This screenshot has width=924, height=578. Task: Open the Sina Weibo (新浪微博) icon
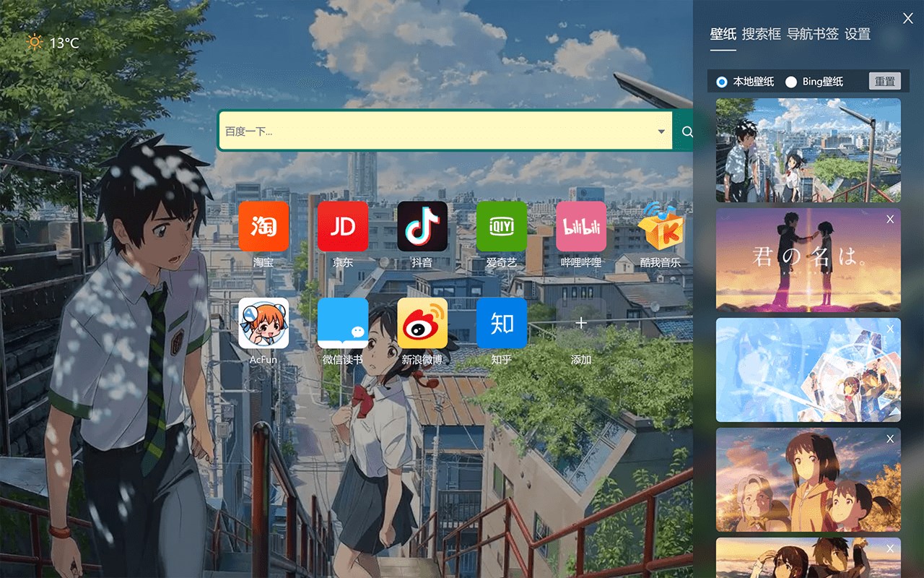422,323
